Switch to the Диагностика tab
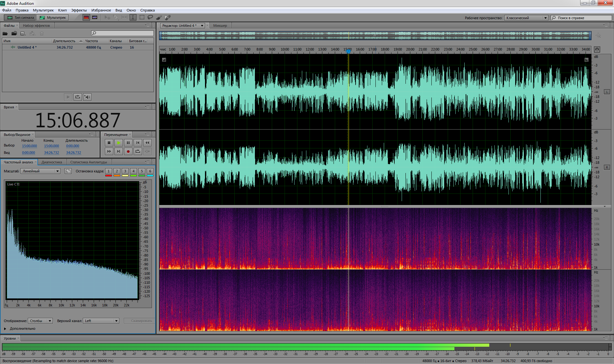 [x=51, y=162]
